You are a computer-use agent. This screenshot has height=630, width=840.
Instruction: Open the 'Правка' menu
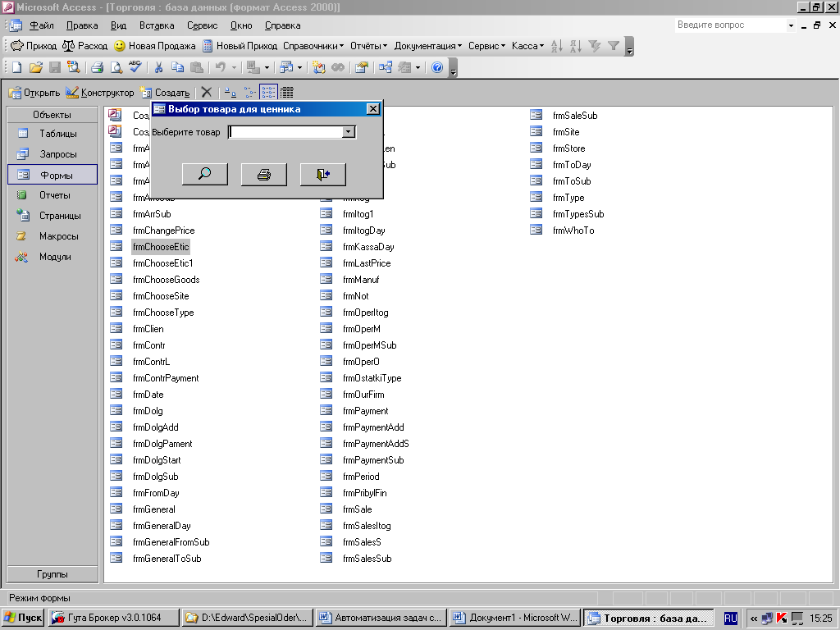pyautogui.click(x=82, y=25)
